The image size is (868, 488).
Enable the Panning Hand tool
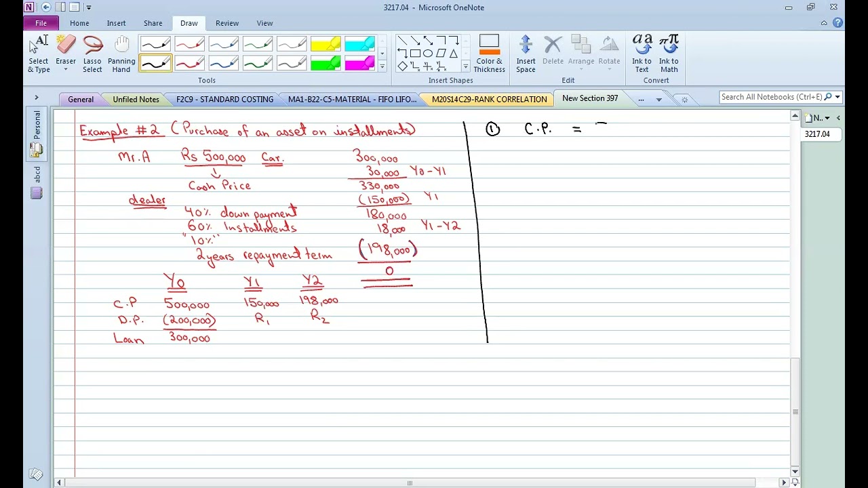pyautogui.click(x=121, y=54)
